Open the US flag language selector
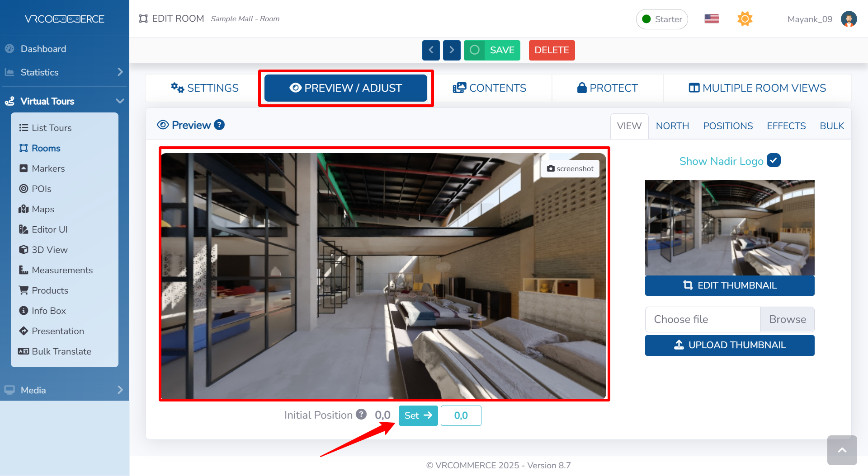 (712, 19)
